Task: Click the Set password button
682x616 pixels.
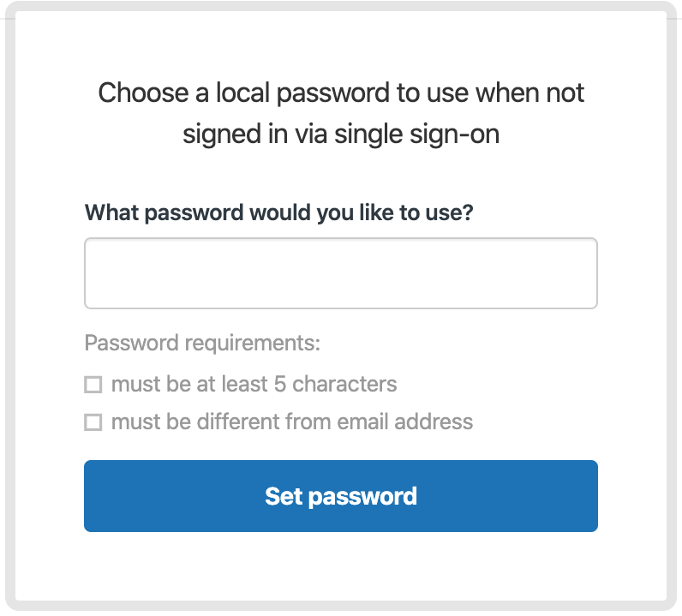Action: click(x=340, y=496)
